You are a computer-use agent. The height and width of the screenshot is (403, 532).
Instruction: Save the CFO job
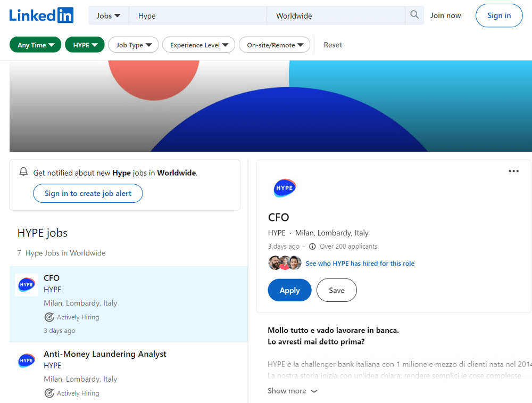(337, 290)
